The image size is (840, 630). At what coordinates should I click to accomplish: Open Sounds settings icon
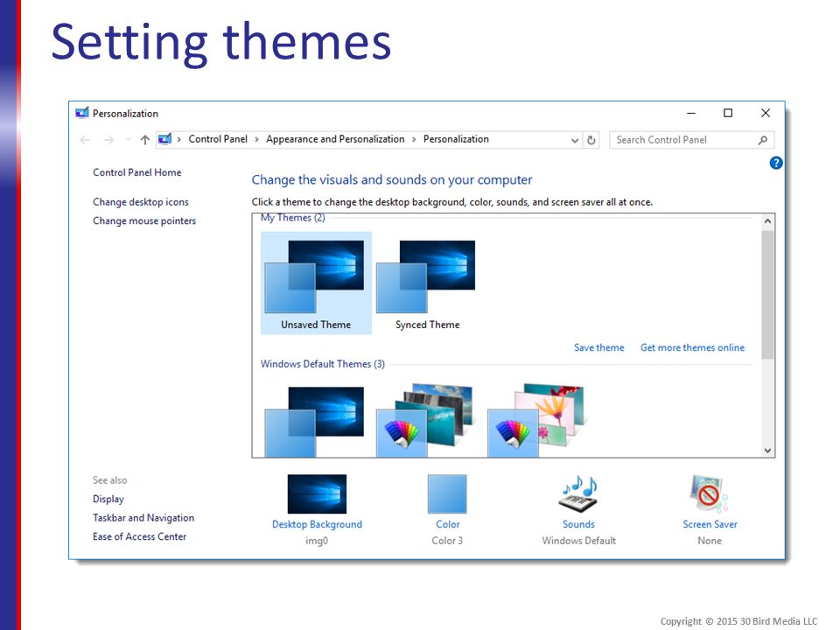pyautogui.click(x=578, y=493)
